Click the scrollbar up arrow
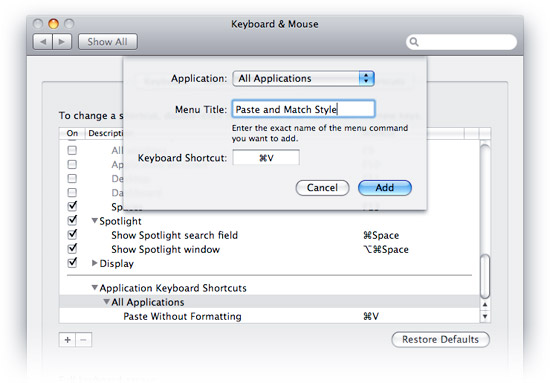 (x=485, y=305)
